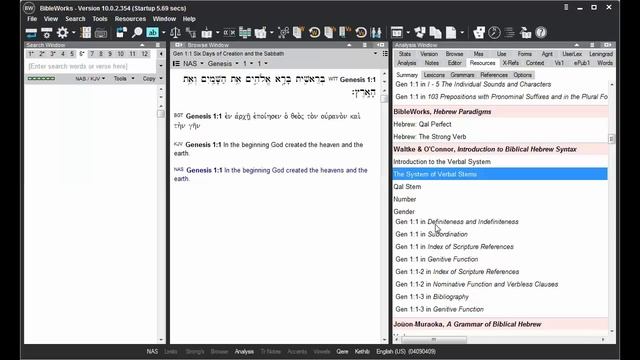Toggle Tr Notes in the status bar

pyautogui.click(x=271, y=351)
